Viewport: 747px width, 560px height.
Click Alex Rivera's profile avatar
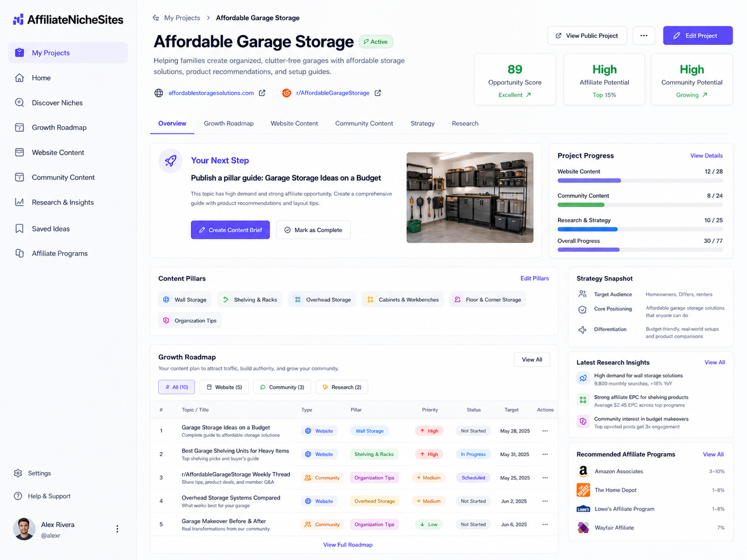[24, 529]
